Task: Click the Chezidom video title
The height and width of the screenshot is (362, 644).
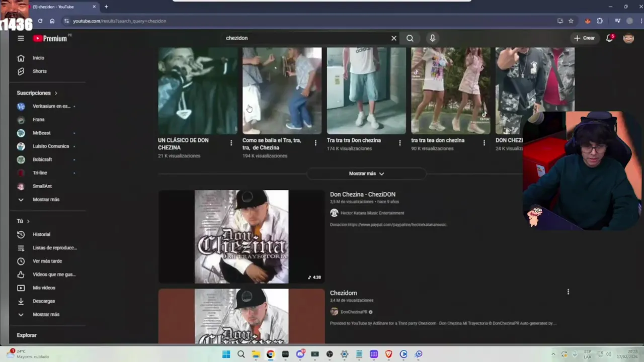Action: tap(344, 293)
